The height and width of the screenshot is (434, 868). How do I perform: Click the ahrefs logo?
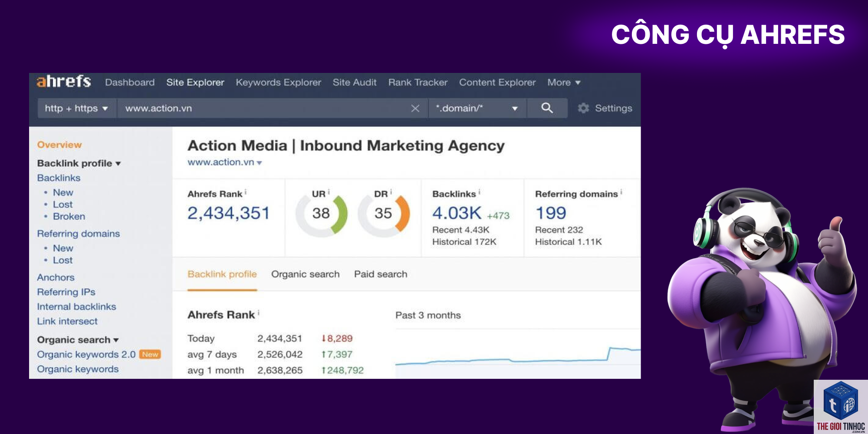click(64, 81)
